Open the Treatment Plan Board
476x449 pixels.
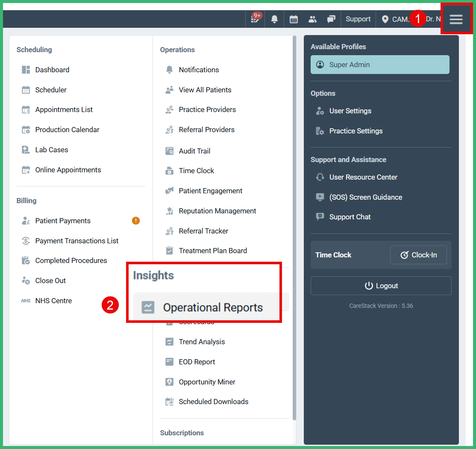click(x=213, y=251)
